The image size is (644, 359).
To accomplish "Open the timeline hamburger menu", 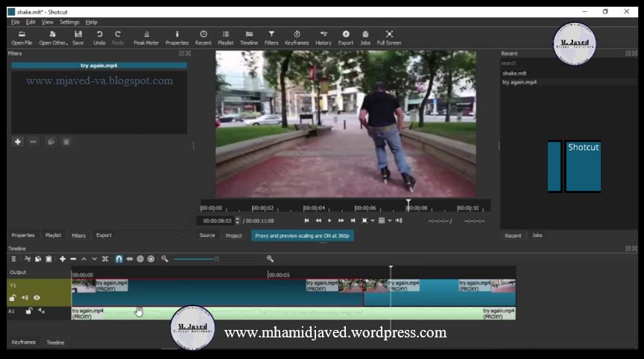I will pyautogui.click(x=13, y=259).
